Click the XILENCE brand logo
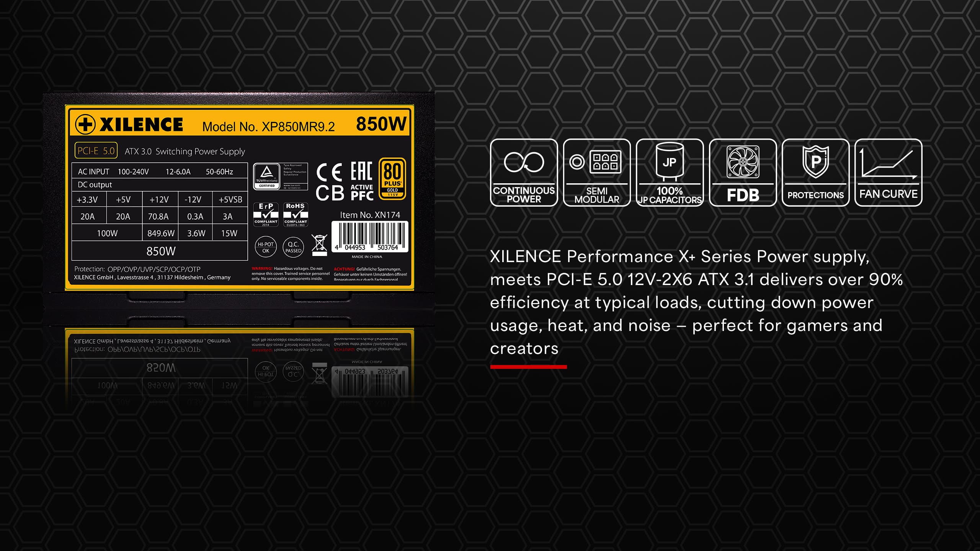Image resolution: width=980 pixels, height=551 pixels. click(x=129, y=124)
